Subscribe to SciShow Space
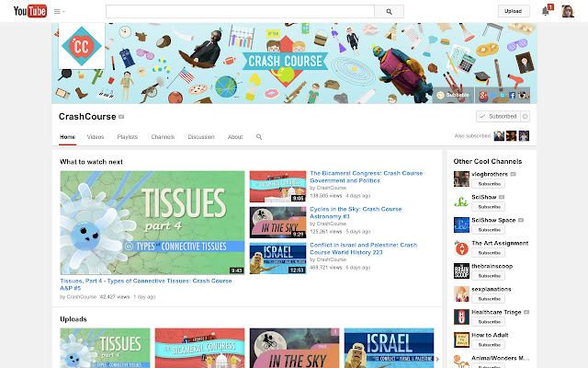The height and width of the screenshot is (368, 588). pos(488,230)
